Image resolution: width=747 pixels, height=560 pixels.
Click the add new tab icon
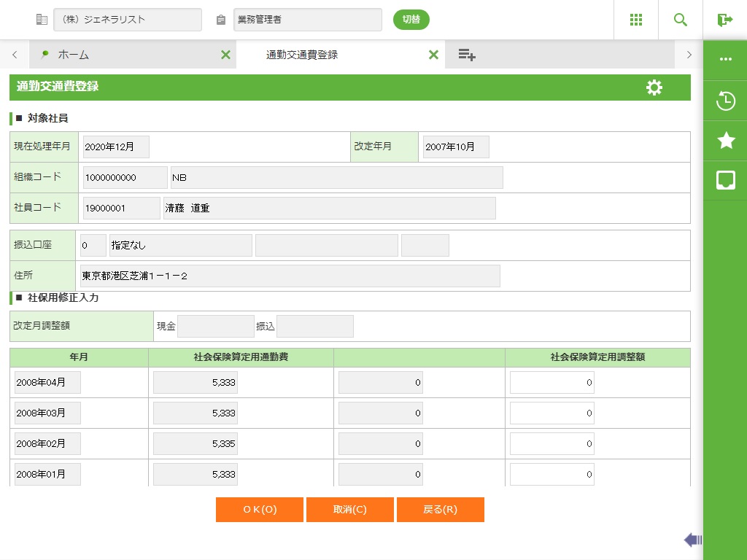point(467,55)
